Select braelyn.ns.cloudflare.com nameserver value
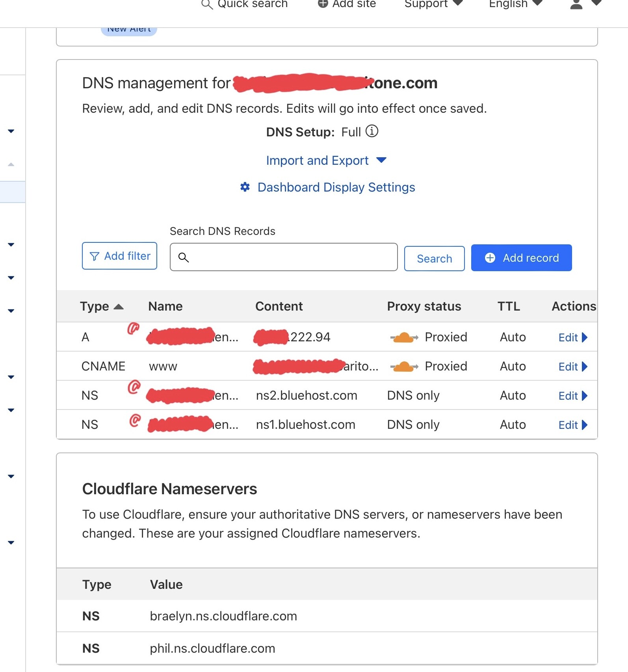Viewport: 628px width, 672px height. pos(223,616)
